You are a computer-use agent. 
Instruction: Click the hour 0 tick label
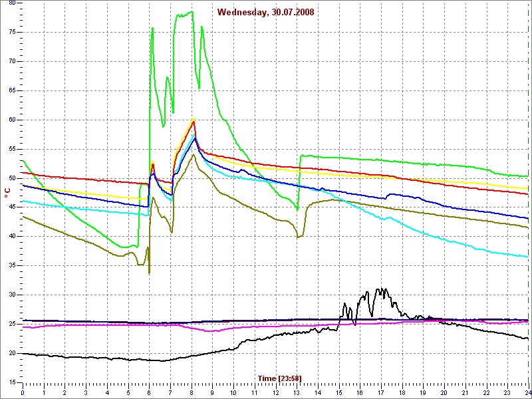(23, 392)
